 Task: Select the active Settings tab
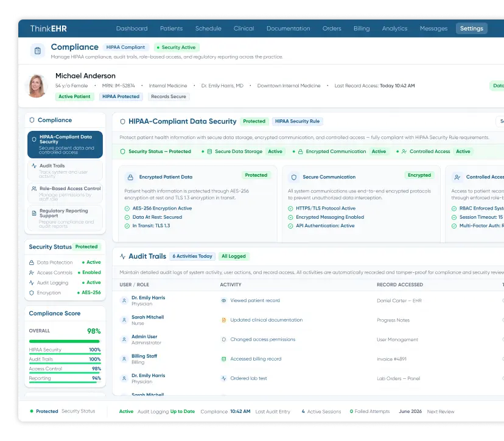[472, 28]
